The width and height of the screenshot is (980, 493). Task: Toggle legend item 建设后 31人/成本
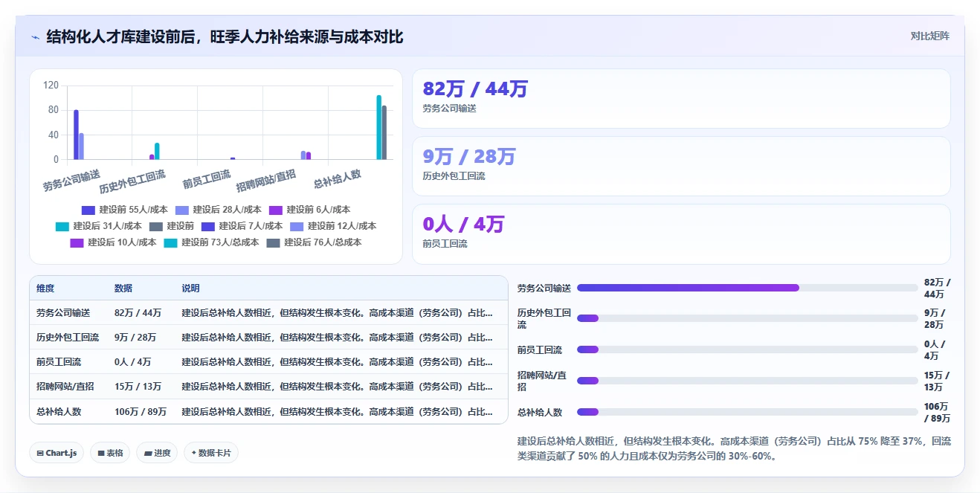pyautogui.click(x=99, y=226)
